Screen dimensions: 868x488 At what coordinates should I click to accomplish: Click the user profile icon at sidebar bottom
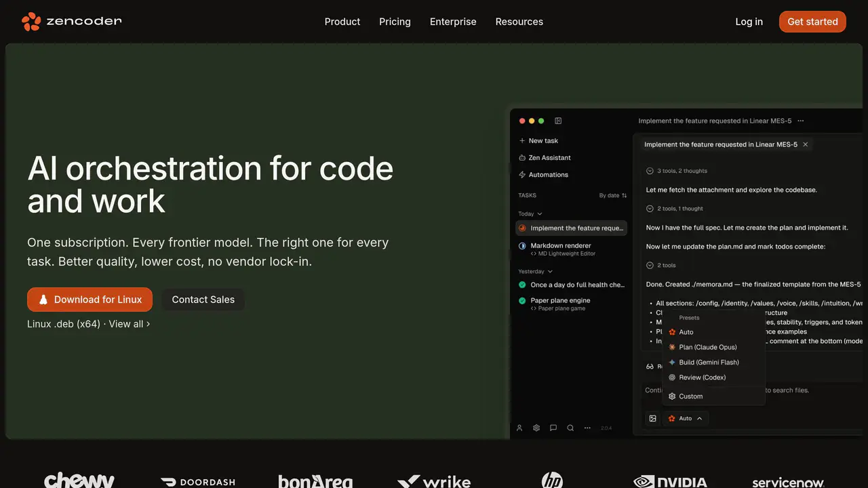519,428
